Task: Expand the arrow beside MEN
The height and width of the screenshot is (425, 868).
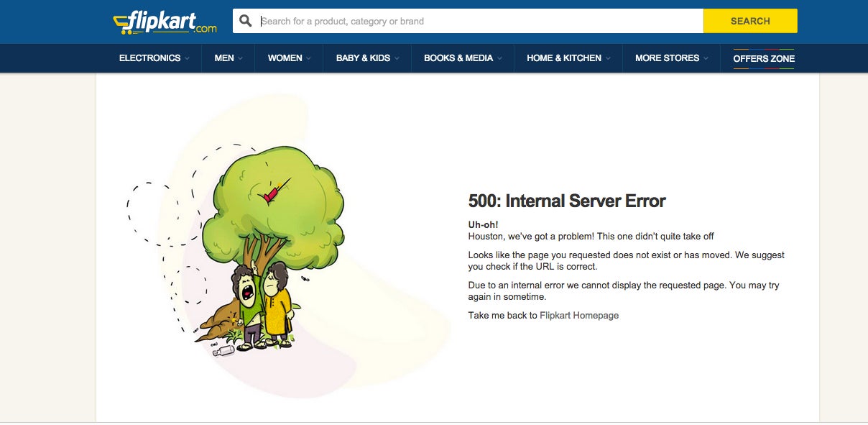Action: 241,59
